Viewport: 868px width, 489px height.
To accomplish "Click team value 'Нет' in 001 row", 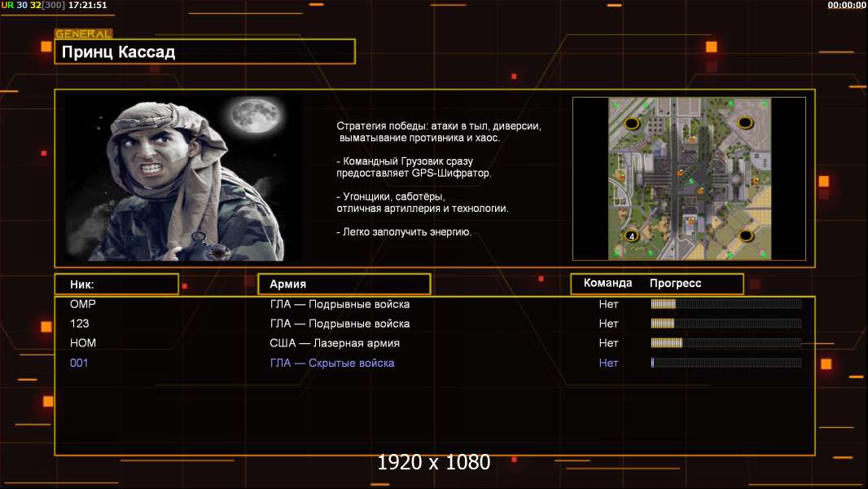I will (608, 363).
